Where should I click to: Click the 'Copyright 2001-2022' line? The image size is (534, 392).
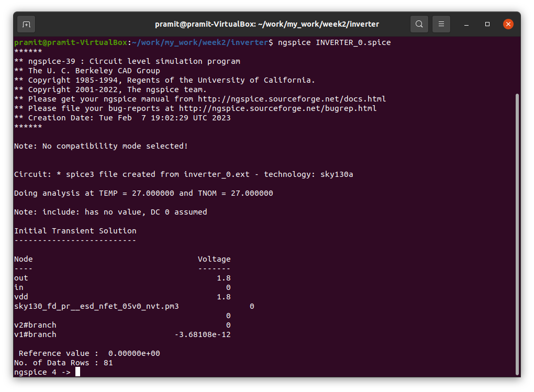[x=110, y=89]
